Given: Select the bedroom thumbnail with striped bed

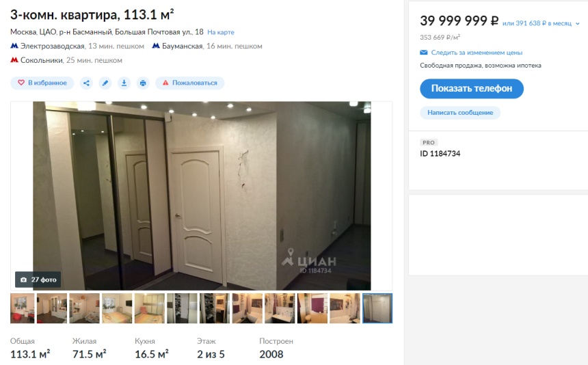Looking at the screenshot, I should pyautogui.click(x=117, y=308).
